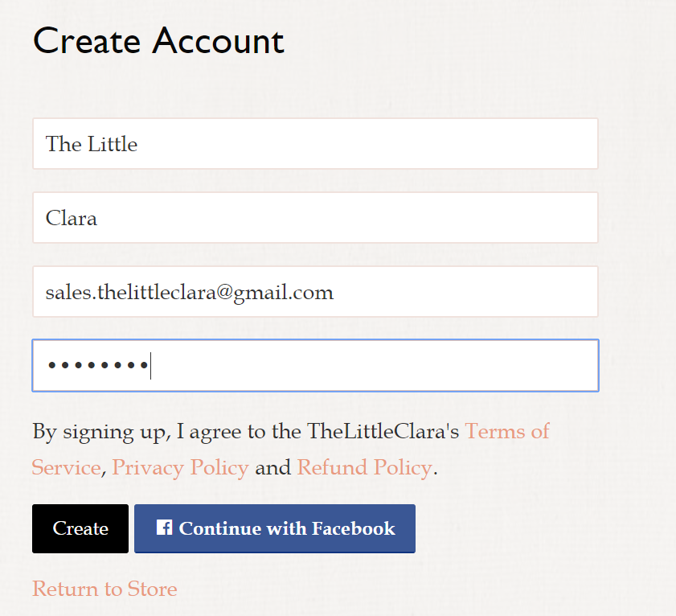Open the Return to Store link
676x616 pixels.
click(104, 589)
